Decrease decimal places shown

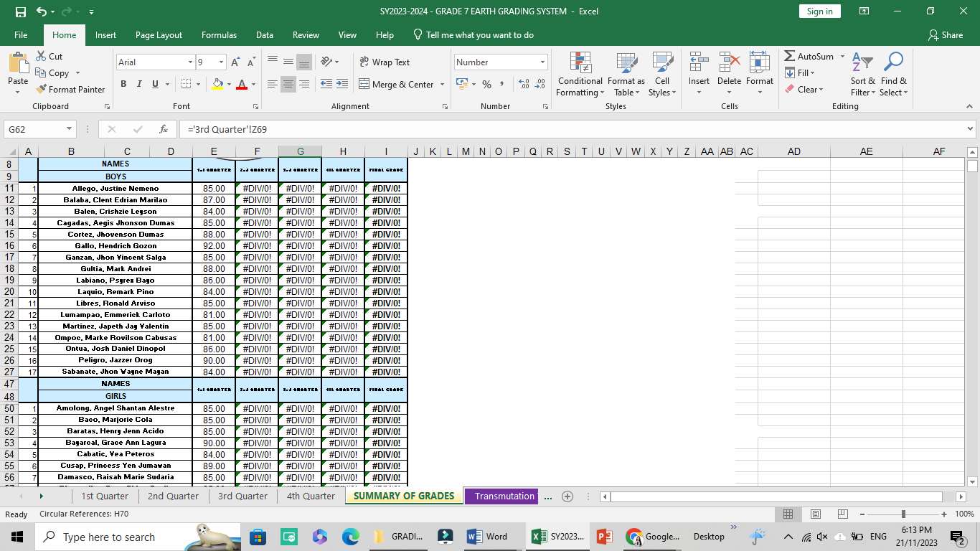click(x=540, y=84)
